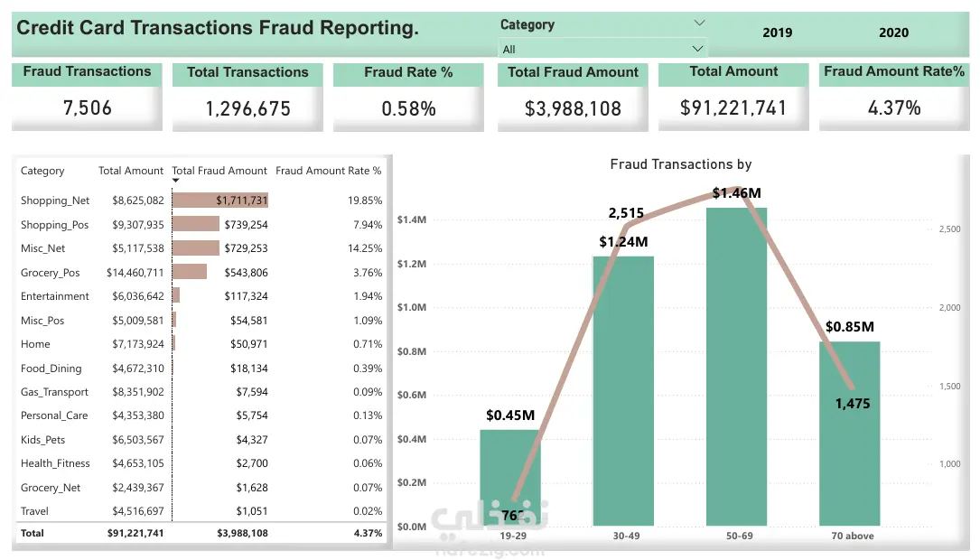Click the Fraud Transactions card showing 7,506
Image resolution: width=980 pixels, height=560 pixels.
(x=87, y=97)
